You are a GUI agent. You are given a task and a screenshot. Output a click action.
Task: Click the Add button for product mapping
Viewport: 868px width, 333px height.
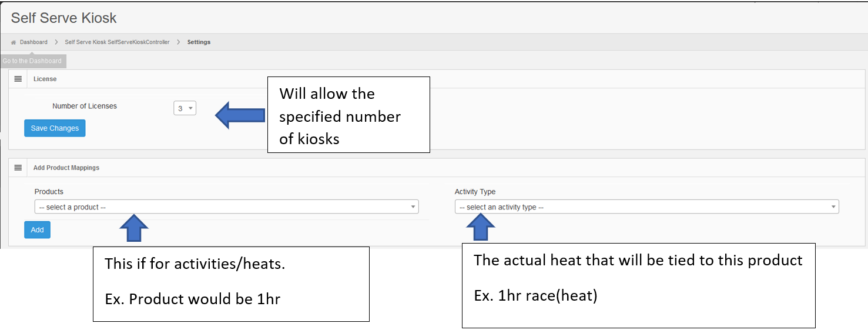pyautogui.click(x=38, y=230)
